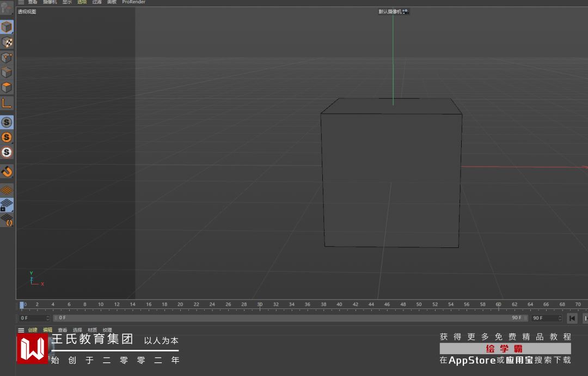
Task: Click the orange Workplane grid icon
Action: click(7, 190)
